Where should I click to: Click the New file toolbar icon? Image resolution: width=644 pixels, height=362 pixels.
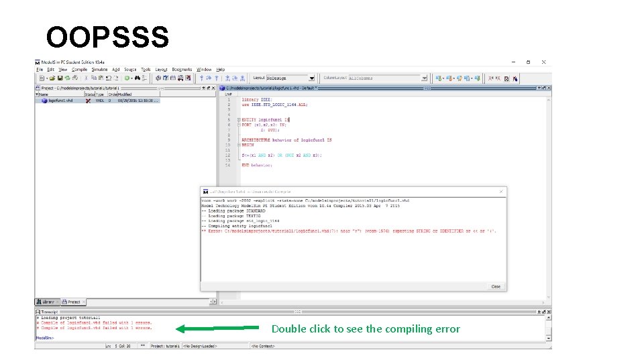[42, 78]
